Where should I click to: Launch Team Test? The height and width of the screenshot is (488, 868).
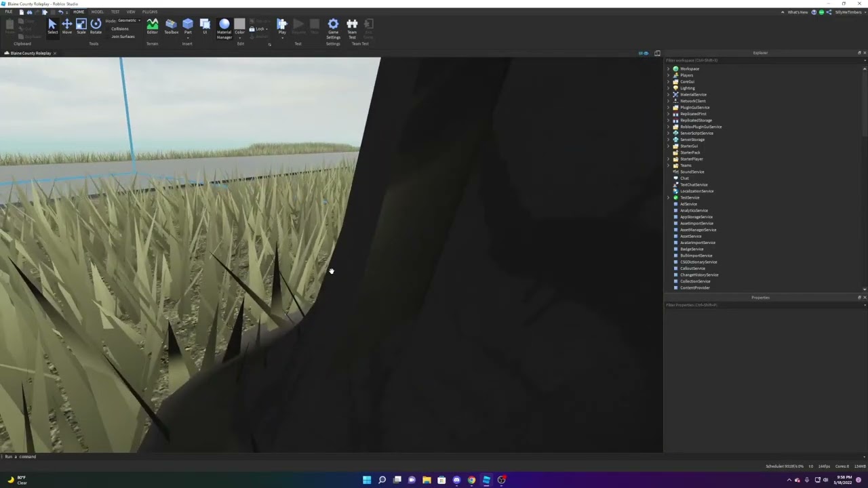click(352, 28)
